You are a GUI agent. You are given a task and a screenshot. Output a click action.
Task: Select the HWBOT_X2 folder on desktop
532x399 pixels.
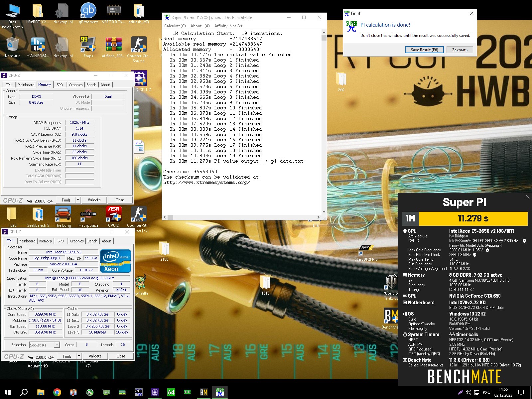point(38,13)
